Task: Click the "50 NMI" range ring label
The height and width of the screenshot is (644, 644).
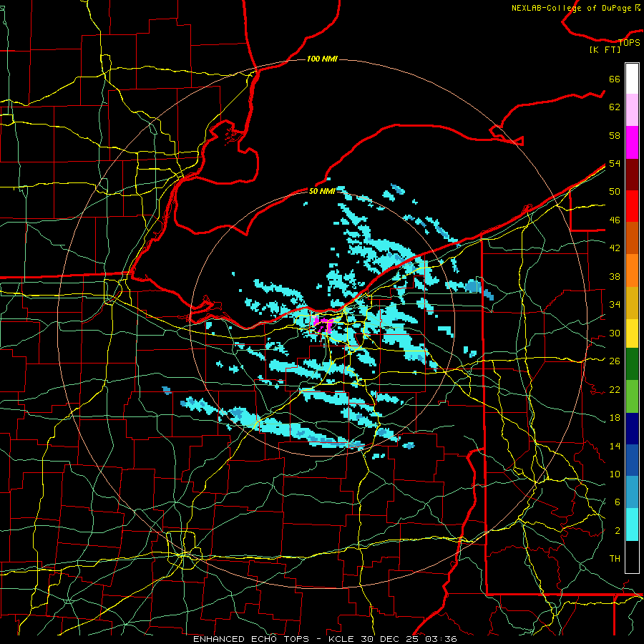Action: [x=322, y=191]
